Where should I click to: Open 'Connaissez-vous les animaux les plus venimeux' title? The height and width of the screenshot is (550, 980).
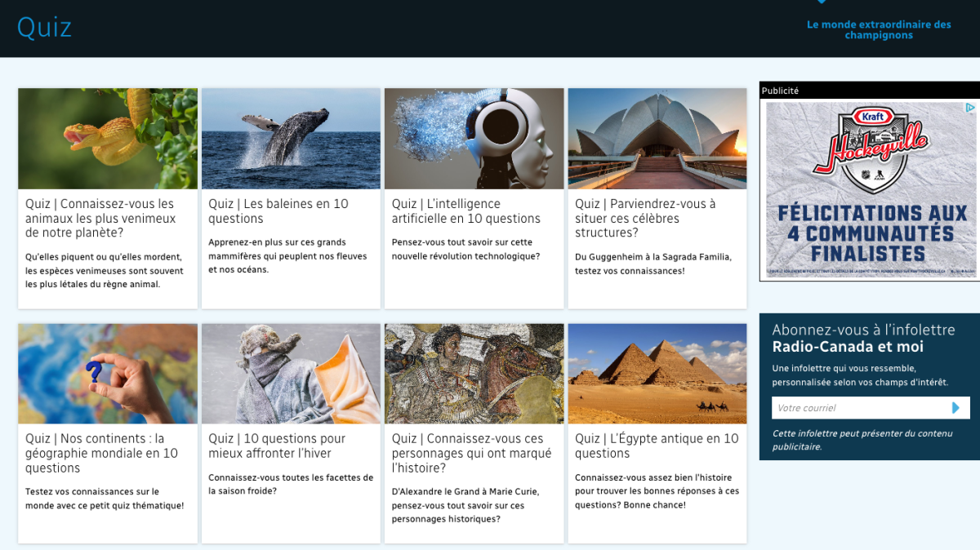pos(100,218)
